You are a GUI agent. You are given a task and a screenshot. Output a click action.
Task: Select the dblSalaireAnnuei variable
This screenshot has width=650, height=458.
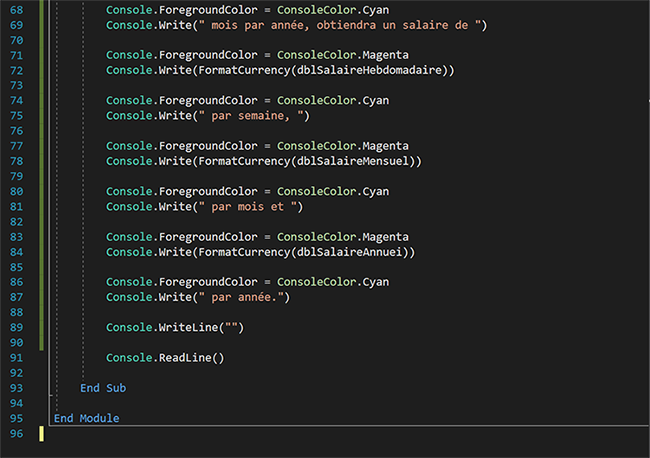(349, 252)
